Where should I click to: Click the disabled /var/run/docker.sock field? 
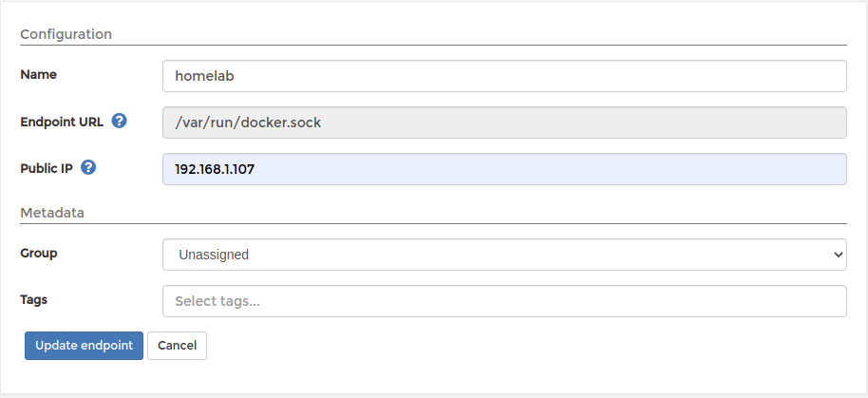coord(504,123)
